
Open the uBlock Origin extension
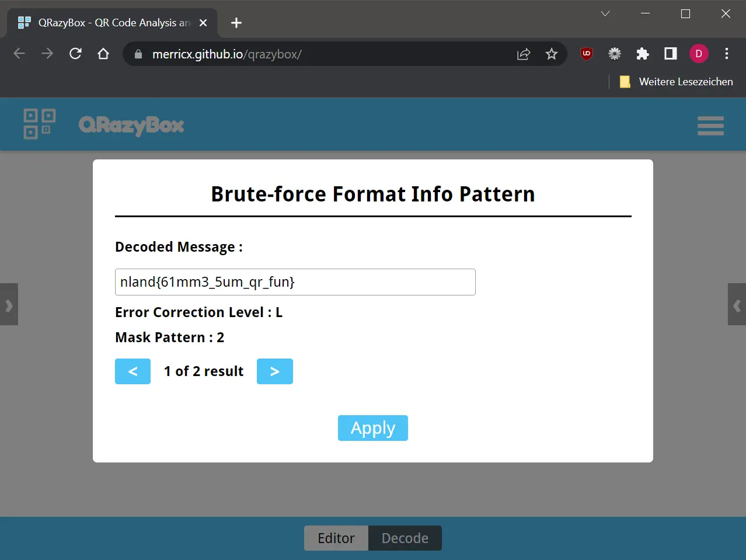click(587, 54)
